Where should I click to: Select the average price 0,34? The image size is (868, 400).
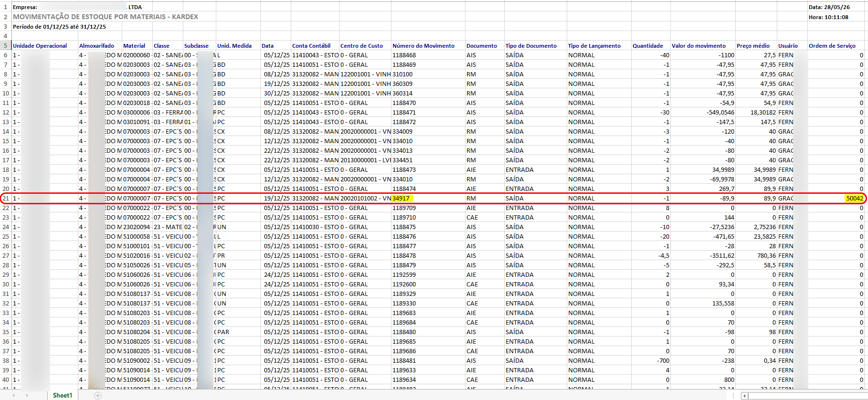[770, 361]
